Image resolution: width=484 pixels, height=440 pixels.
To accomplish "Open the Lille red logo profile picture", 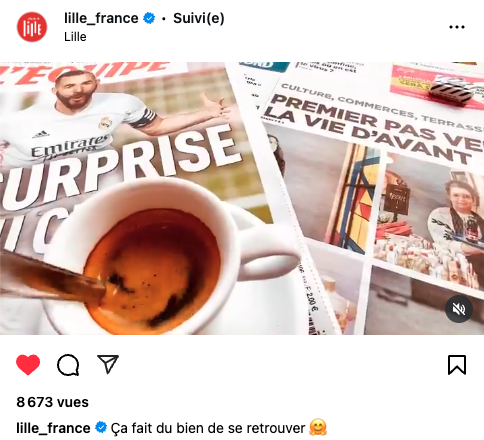I will (32, 27).
